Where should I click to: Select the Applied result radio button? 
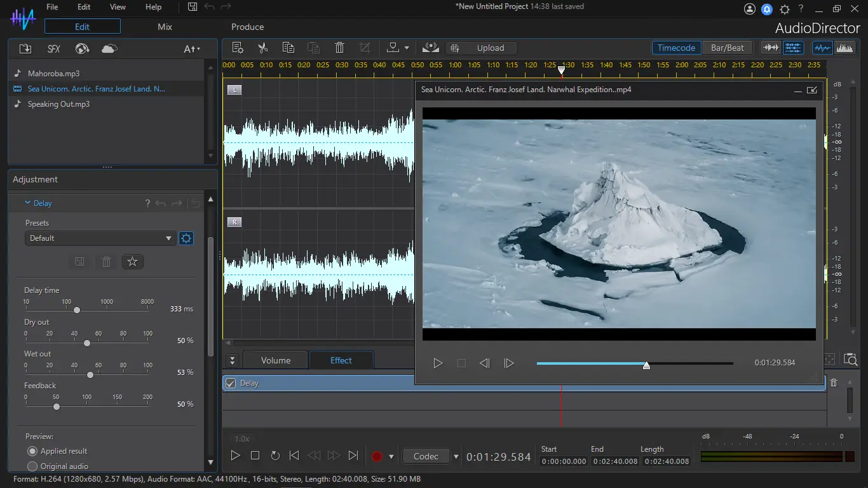coord(32,451)
